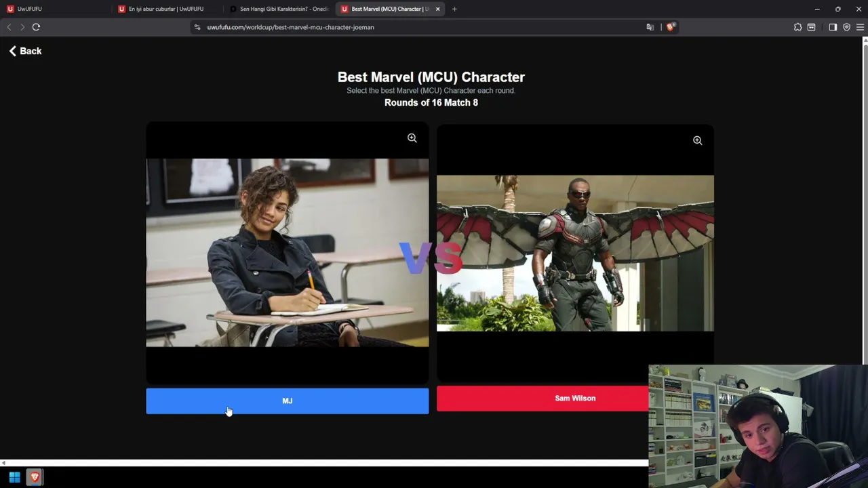Open Brave Shields lion icon

point(671,27)
